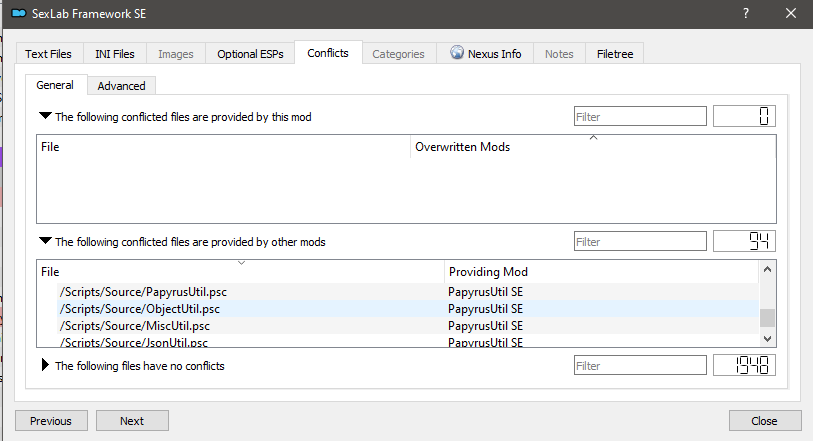Click the help question mark button
Image resolution: width=813 pixels, height=441 pixels.
click(x=746, y=13)
